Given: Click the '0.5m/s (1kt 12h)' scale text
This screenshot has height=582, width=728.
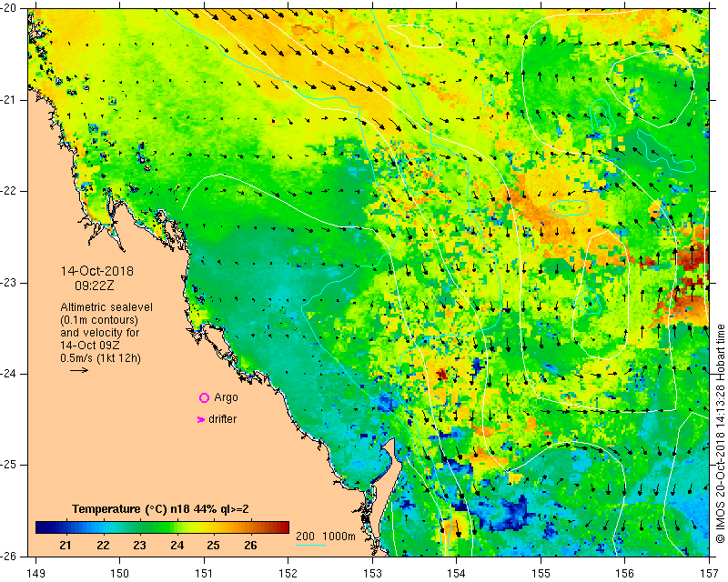Looking at the screenshot, I should click(x=100, y=358).
